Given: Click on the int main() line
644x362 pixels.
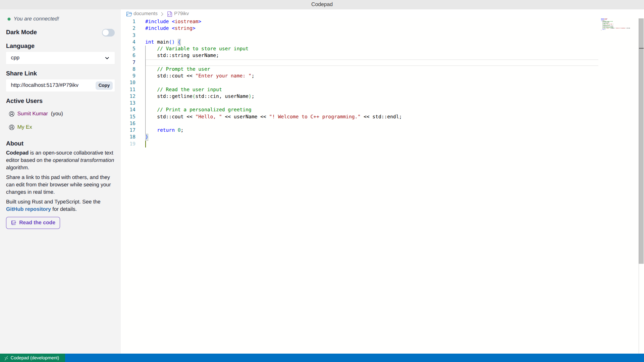Looking at the screenshot, I should click(x=163, y=42).
